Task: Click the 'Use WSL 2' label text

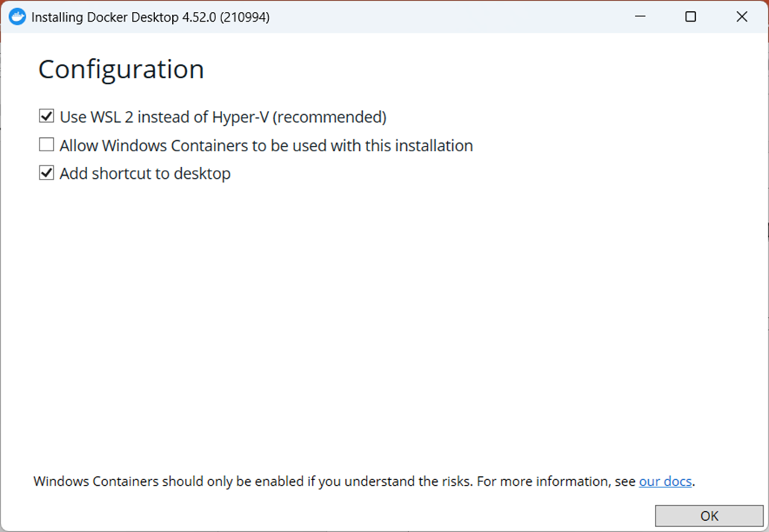Action: coord(224,116)
